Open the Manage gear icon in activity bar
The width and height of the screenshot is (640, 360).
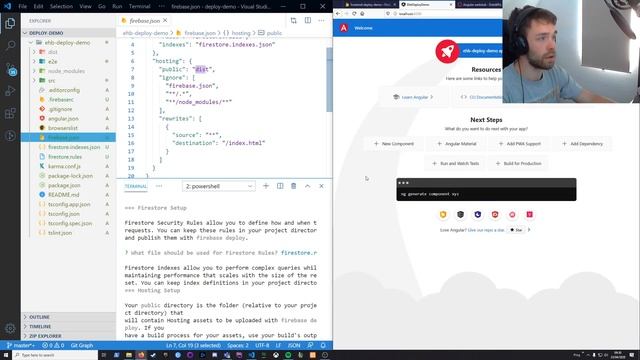click(10, 328)
